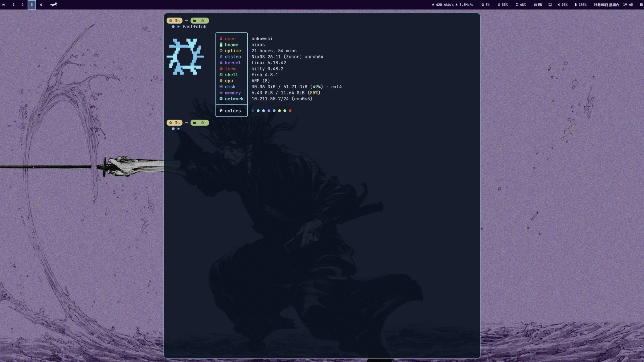This screenshot has height=362, width=644.
Task: Click the red color dot in colors row
Action: (x=290, y=111)
